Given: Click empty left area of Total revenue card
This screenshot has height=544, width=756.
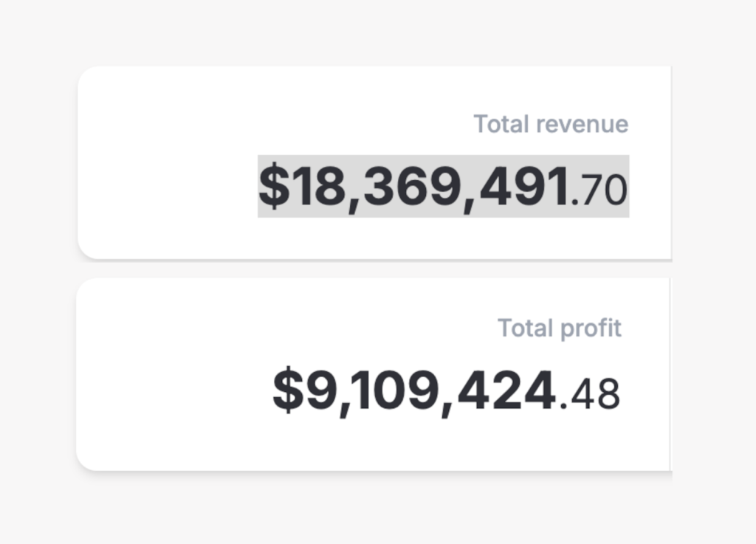Looking at the screenshot, I should pos(162,162).
